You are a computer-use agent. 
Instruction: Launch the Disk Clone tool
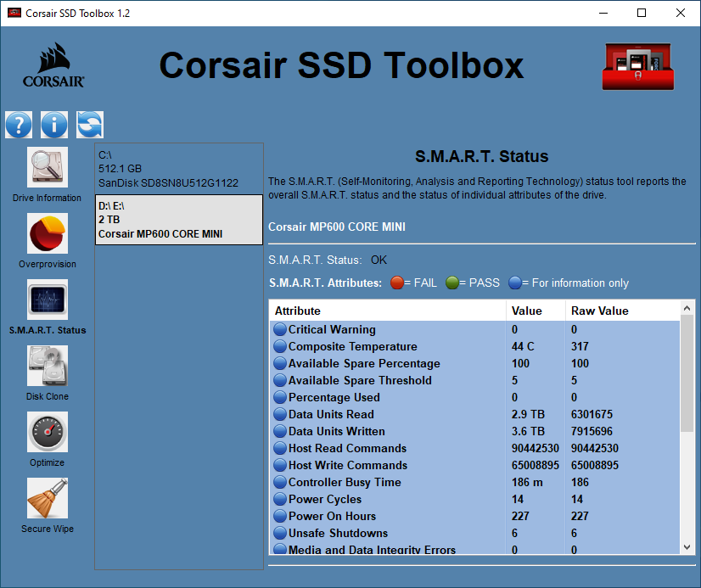[x=48, y=367]
